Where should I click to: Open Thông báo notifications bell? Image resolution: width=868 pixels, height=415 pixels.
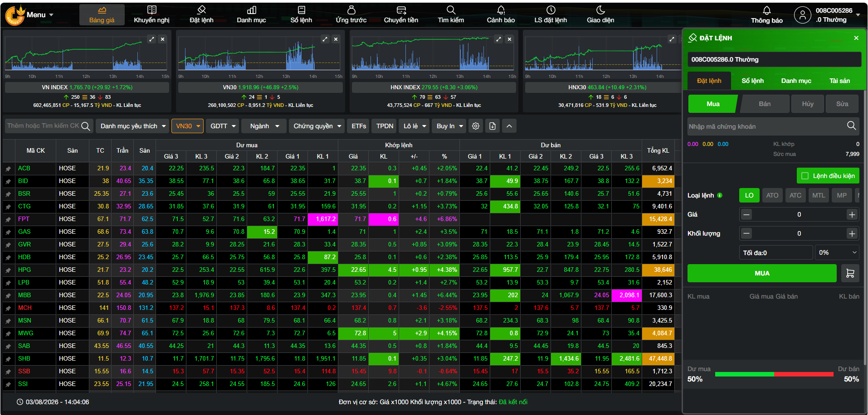click(x=766, y=14)
